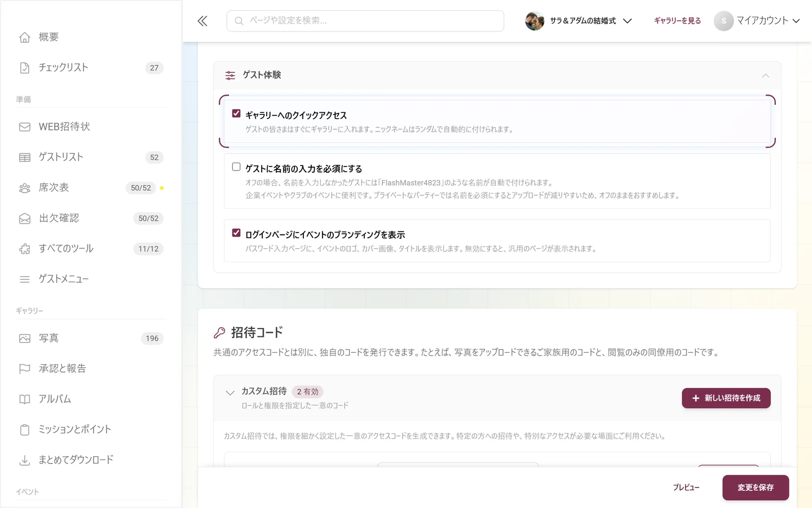This screenshot has width=812, height=508.
Task: Click the hamburger icon beside ゲストメニュー
Action: (25, 279)
